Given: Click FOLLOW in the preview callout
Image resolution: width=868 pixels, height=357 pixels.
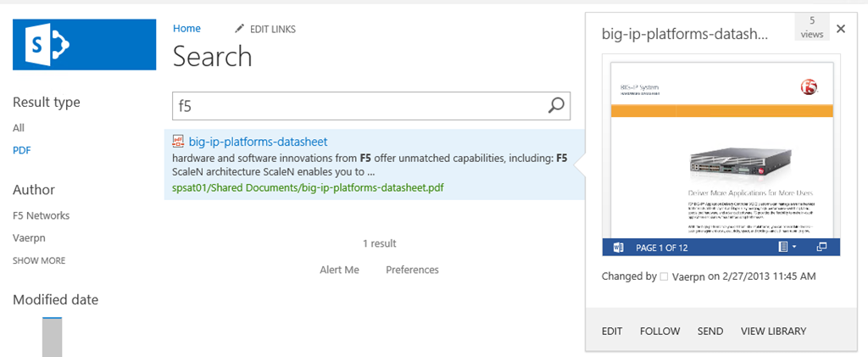Looking at the screenshot, I should tap(659, 331).
